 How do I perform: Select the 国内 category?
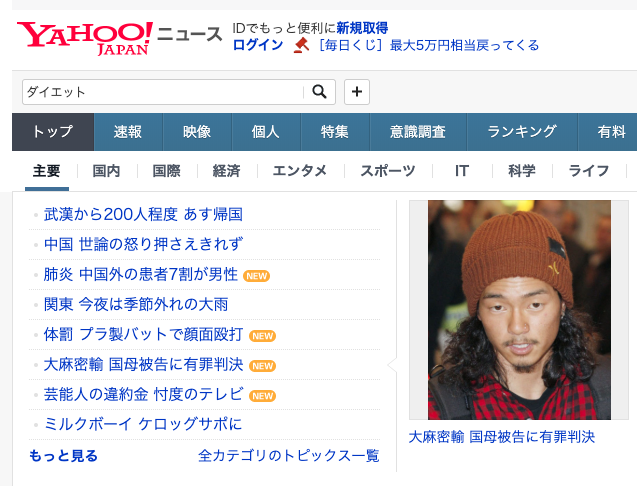[x=106, y=171]
